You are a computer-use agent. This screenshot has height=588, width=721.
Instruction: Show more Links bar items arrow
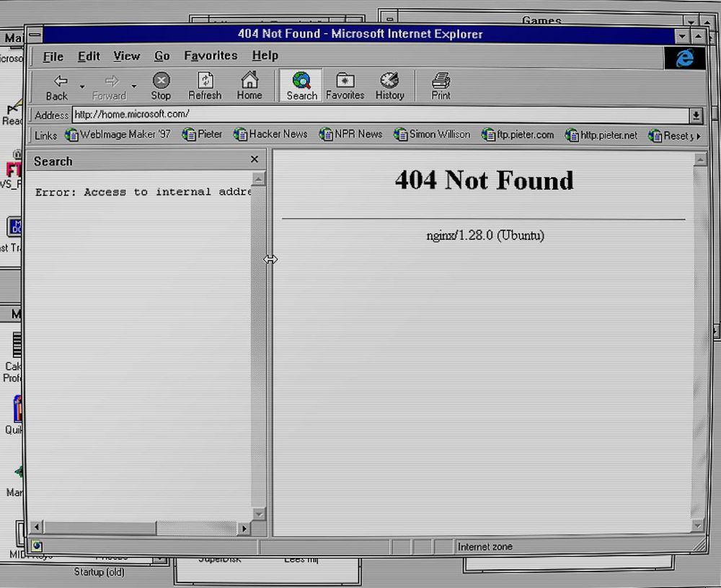[x=699, y=136]
